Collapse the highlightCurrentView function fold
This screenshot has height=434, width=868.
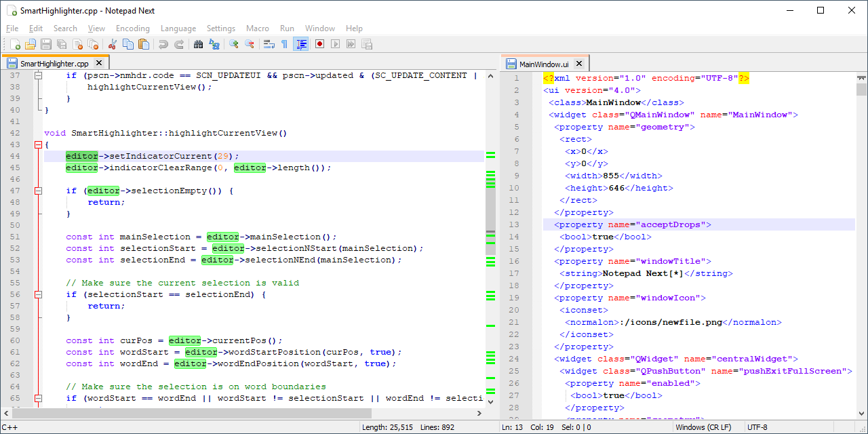(x=38, y=144)
